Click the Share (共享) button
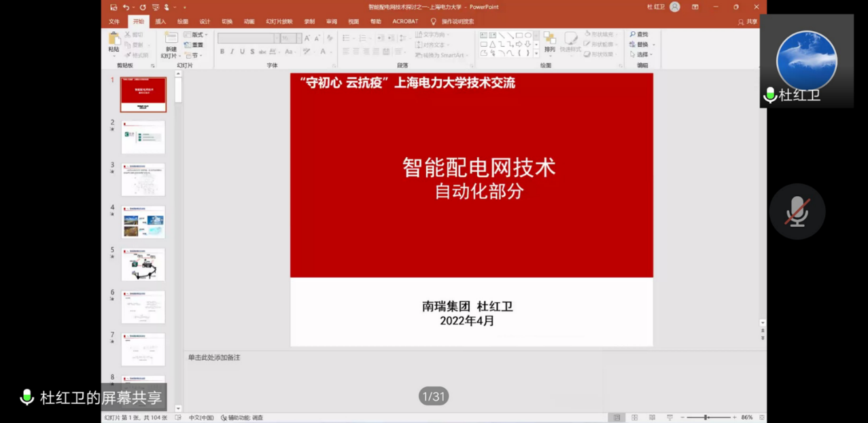Viewport: 868px width, 423px height. click(x=748, y=22)
